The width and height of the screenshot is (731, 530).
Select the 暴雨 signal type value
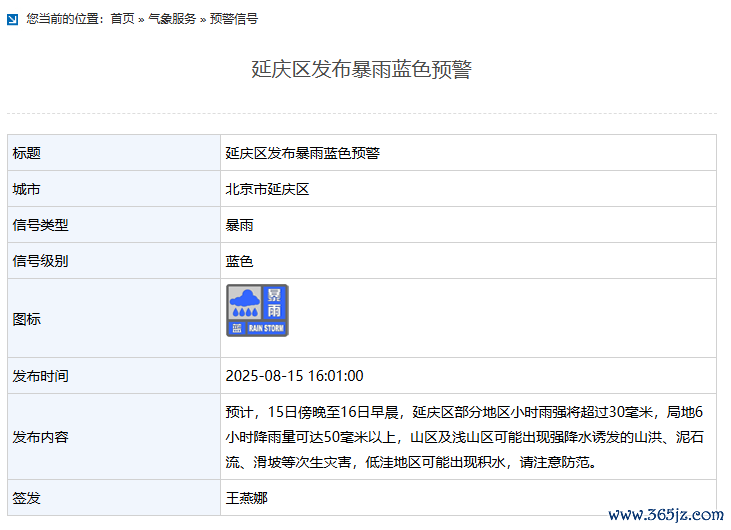(x=239, y=225)
